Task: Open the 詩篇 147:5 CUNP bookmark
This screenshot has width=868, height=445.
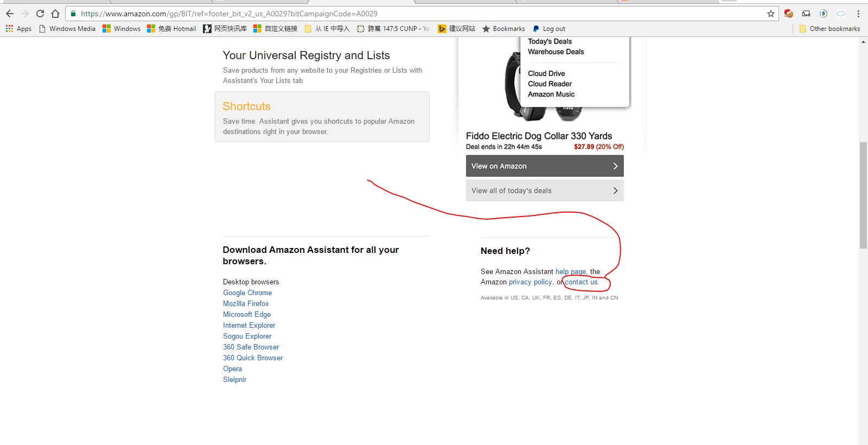Action: 393,29
